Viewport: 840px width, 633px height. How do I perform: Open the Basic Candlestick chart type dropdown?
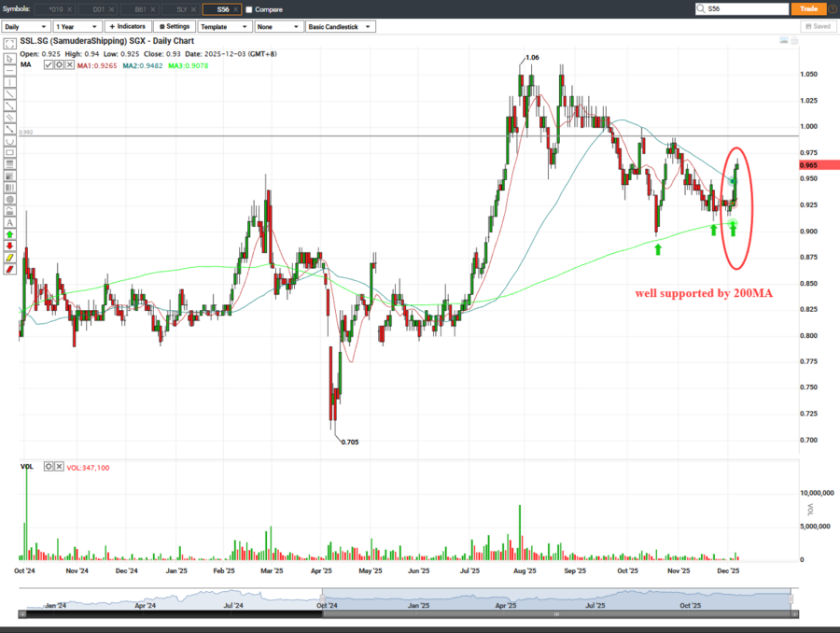point(341,27)
